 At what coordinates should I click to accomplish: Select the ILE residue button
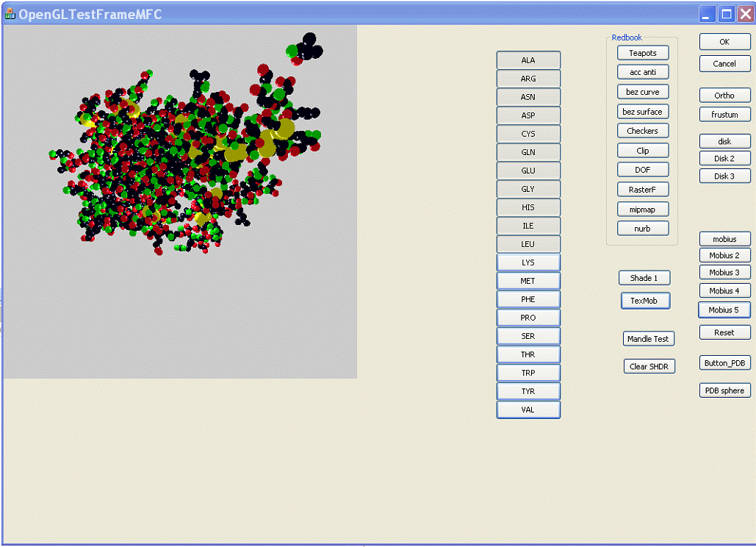(x=528, y=226)
